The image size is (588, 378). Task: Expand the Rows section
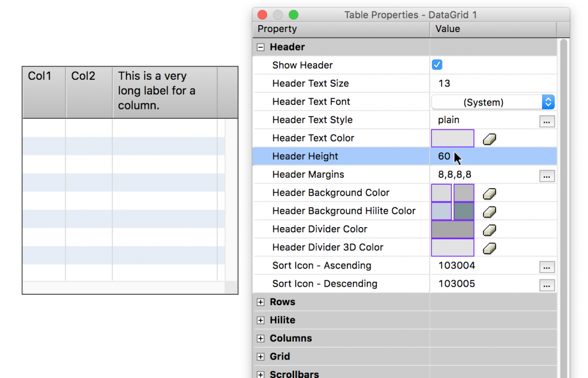pos(261,302)
